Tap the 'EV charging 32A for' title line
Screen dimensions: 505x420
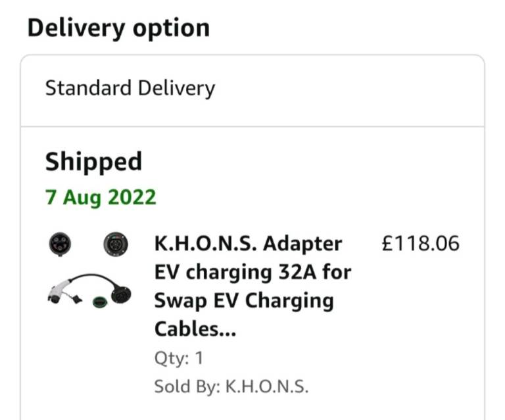point(252,272)
